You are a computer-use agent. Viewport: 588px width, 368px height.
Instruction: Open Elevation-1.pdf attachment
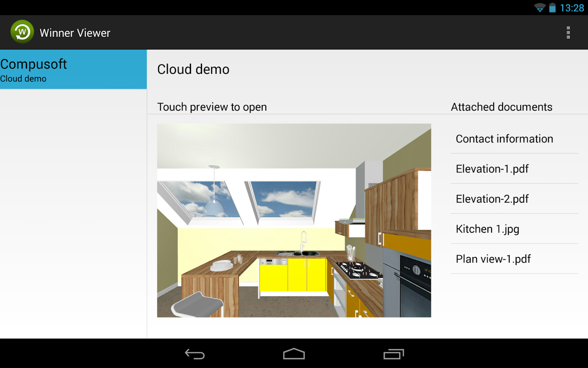[x=514, y=169]
